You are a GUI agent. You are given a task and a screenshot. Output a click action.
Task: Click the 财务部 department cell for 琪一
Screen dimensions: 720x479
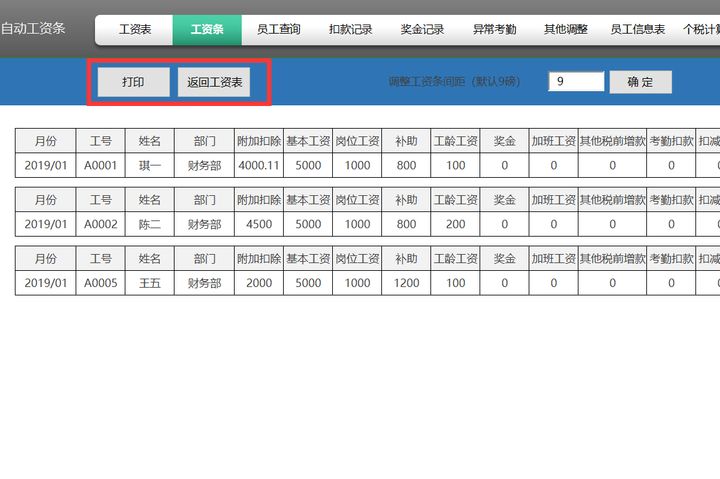point(204,165)
